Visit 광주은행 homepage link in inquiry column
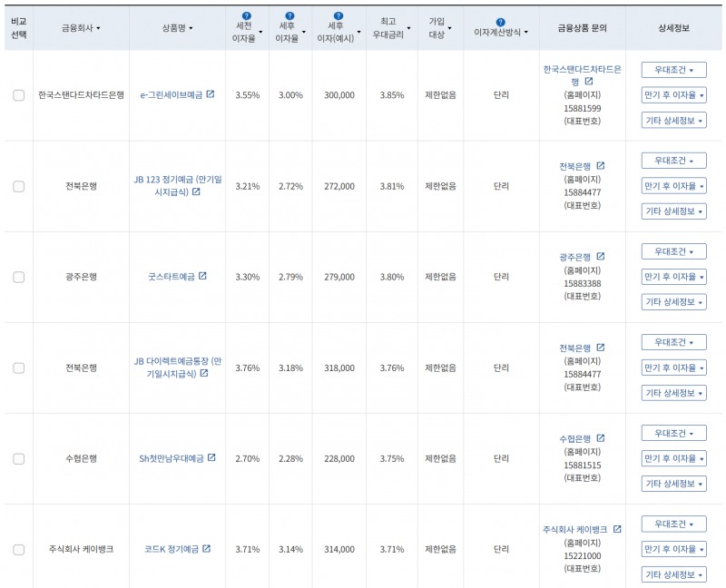The image size is (726, 588). 575,257
